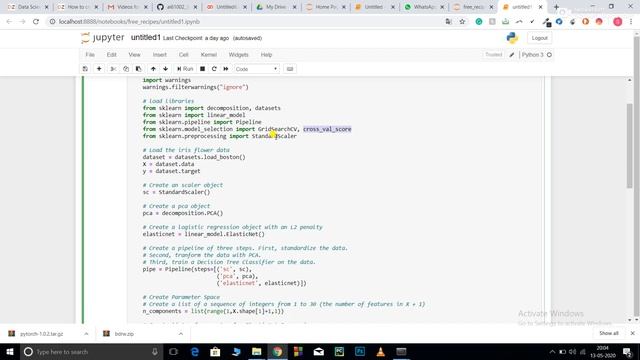Go back in browser history

coord(9,22)
